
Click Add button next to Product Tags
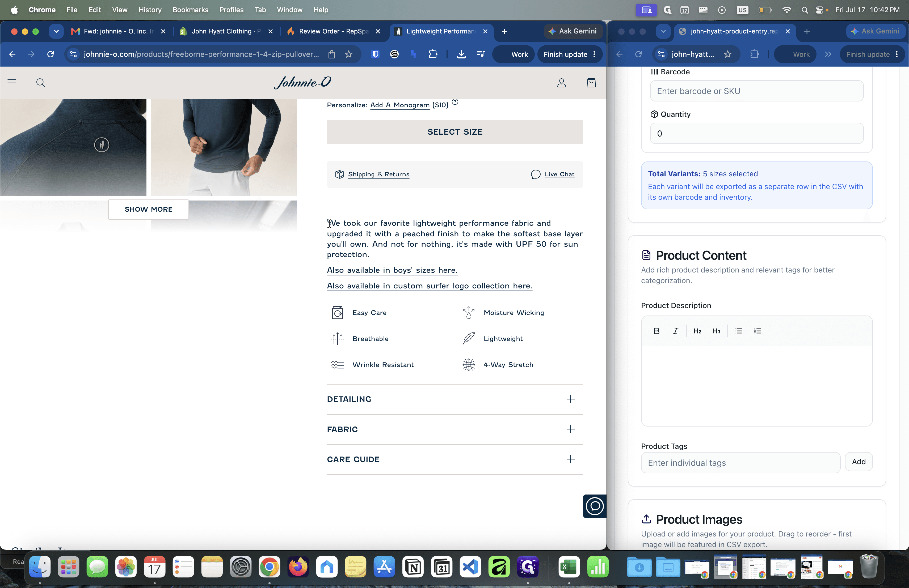pyautogui.click(x=858, y=462)
